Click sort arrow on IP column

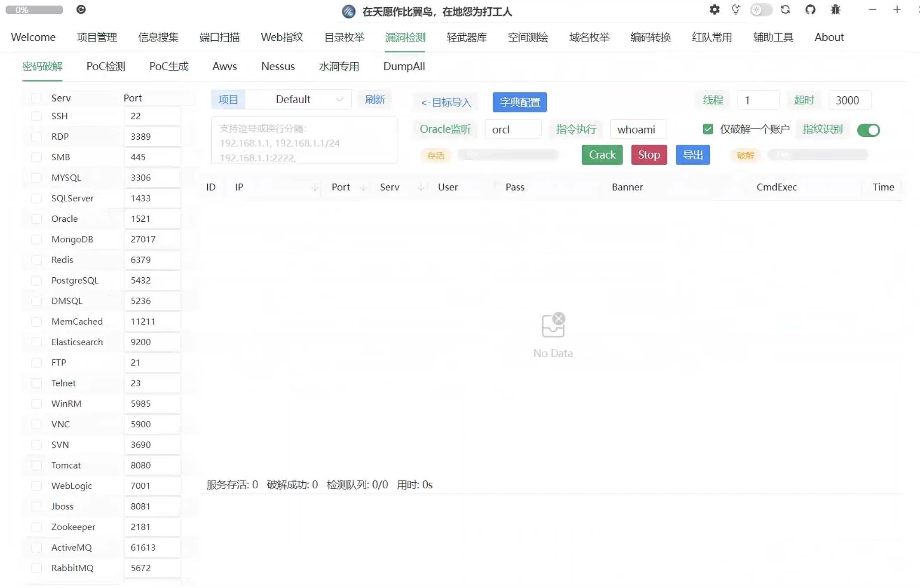[x=315, y=187]
